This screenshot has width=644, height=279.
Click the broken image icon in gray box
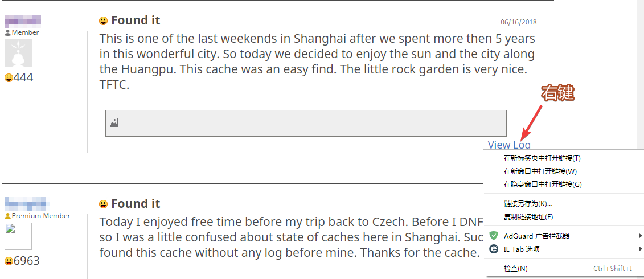click(x=114, y=122)
